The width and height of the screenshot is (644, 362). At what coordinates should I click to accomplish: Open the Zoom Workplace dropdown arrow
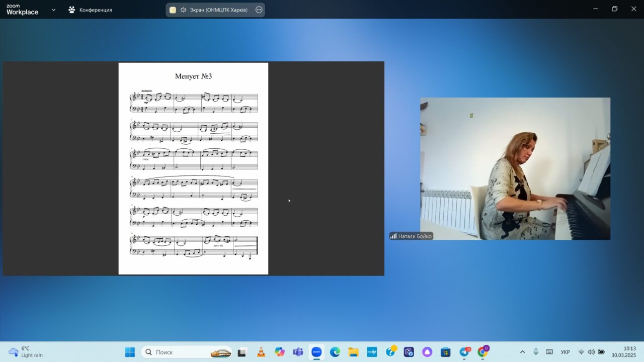[53, 10]
